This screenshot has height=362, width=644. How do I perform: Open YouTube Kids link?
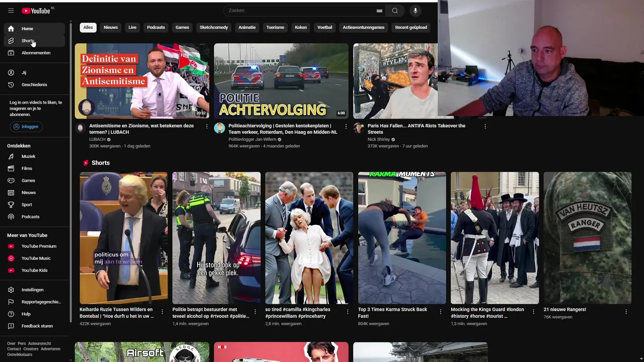tap(34, 270)
